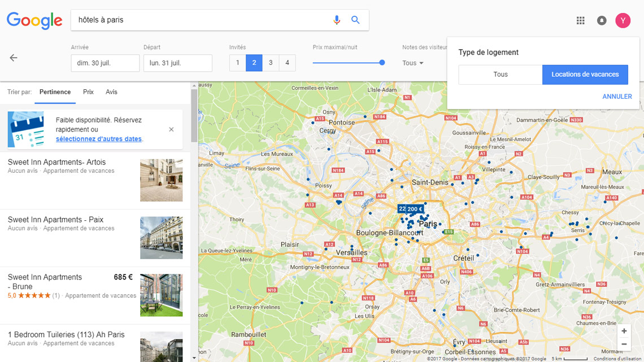Click the calendar illustration icon

(x=26, y=129)
